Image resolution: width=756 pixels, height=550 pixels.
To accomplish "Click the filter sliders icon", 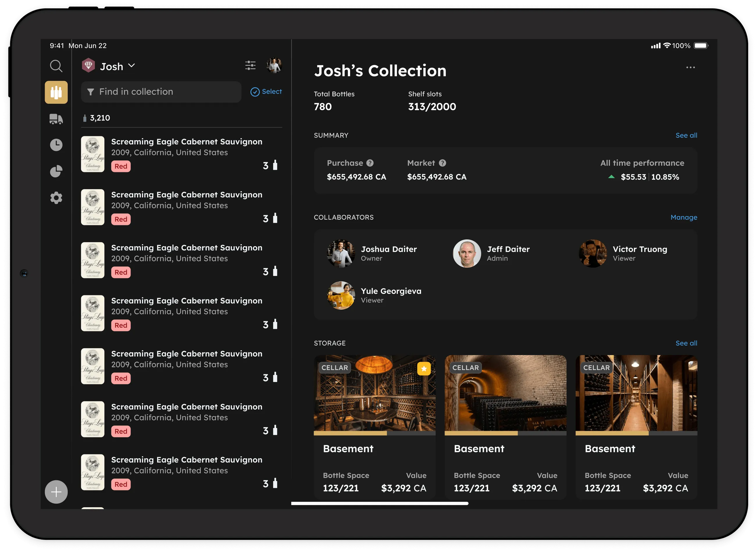I will [x=250, y=65].
